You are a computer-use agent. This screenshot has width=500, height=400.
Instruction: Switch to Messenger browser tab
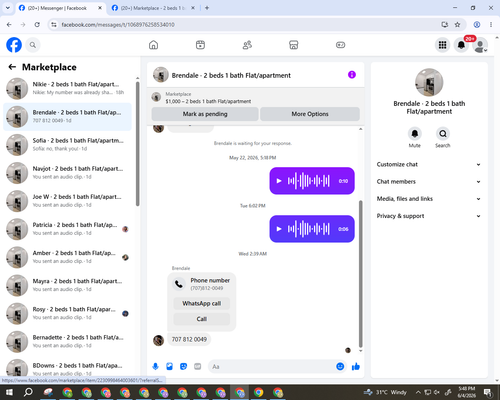60,8
